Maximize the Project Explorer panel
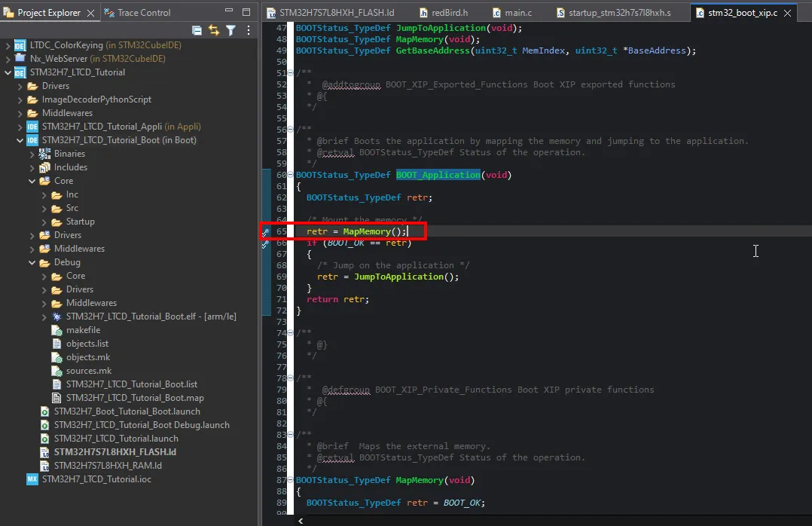The height and width of the screenshot is (526, 812). [x=246, y=12]
